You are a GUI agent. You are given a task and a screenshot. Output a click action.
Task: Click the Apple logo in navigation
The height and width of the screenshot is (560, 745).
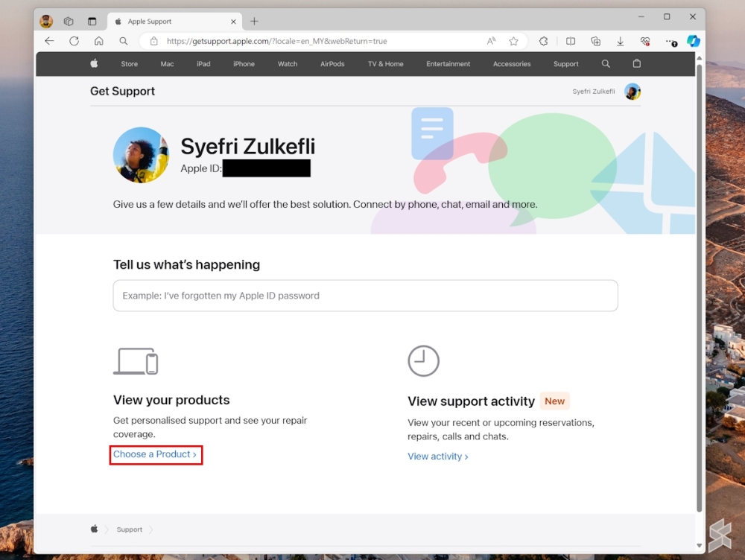click(x=94, y=63)
